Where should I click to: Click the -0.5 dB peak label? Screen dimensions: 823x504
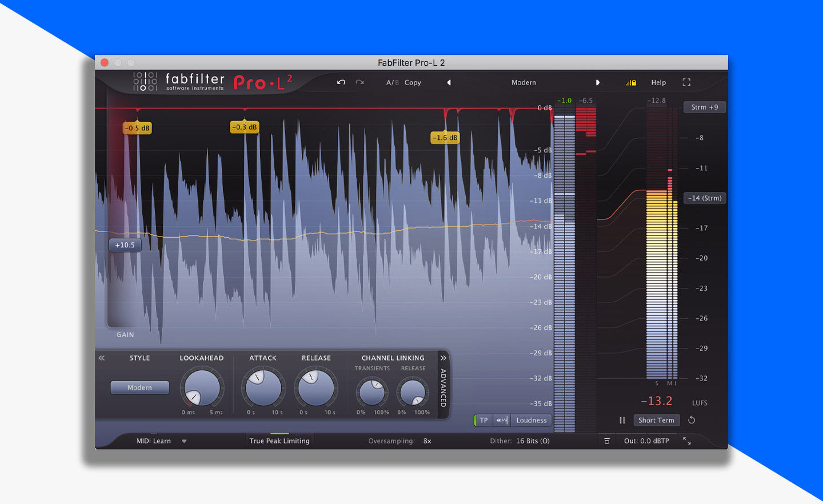[x=137, y=128]
